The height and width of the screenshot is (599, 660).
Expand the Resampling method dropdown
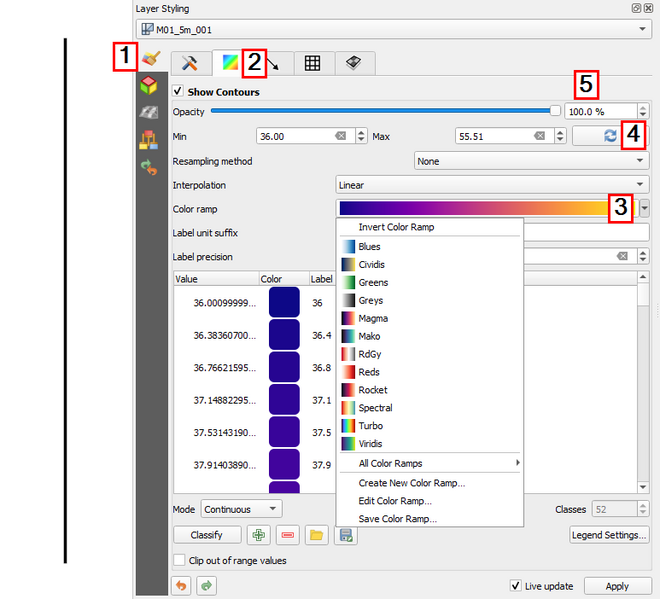coord(531,161)
